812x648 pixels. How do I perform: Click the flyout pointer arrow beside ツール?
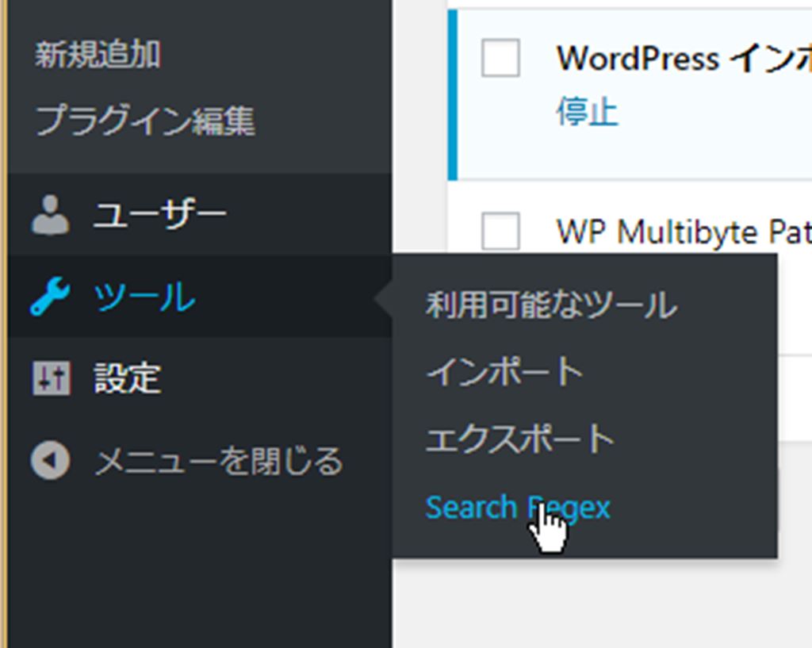383,298
